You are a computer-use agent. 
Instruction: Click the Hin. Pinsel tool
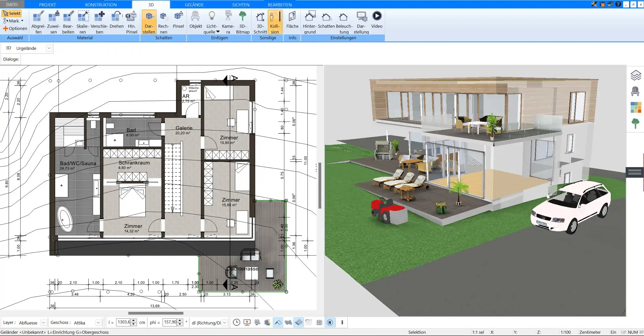pyautogui.click(x=132, y=22)
